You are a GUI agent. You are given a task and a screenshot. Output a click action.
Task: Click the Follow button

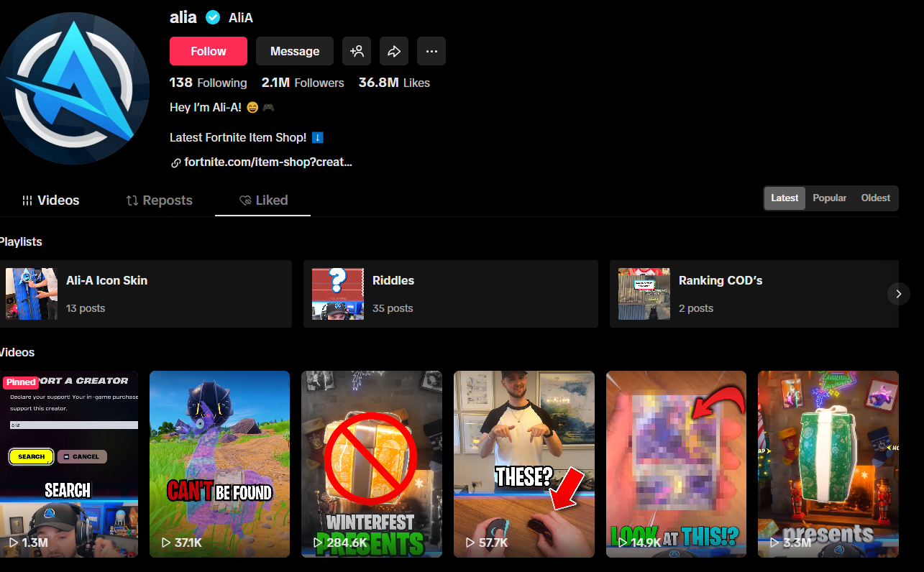tap(208, 51)
